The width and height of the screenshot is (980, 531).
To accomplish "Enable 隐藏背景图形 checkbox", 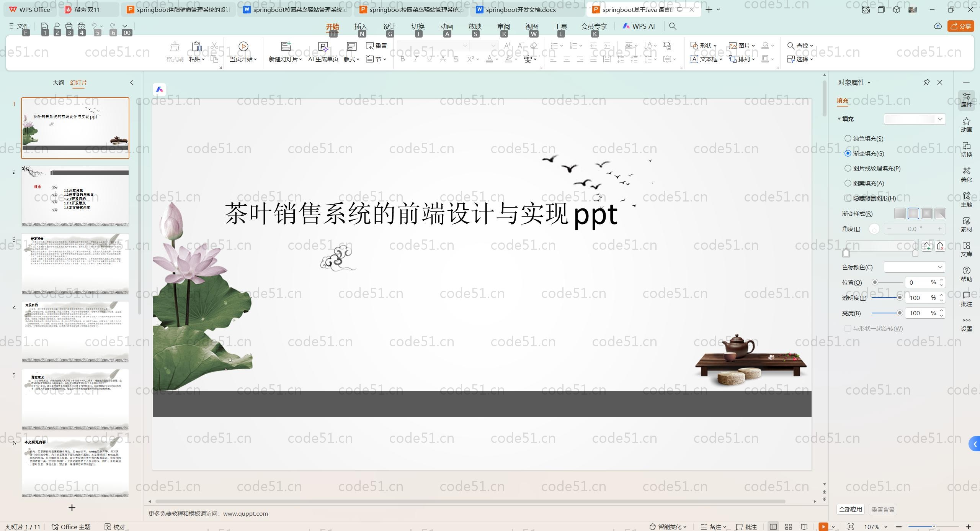I will click(x=848, y=198).
